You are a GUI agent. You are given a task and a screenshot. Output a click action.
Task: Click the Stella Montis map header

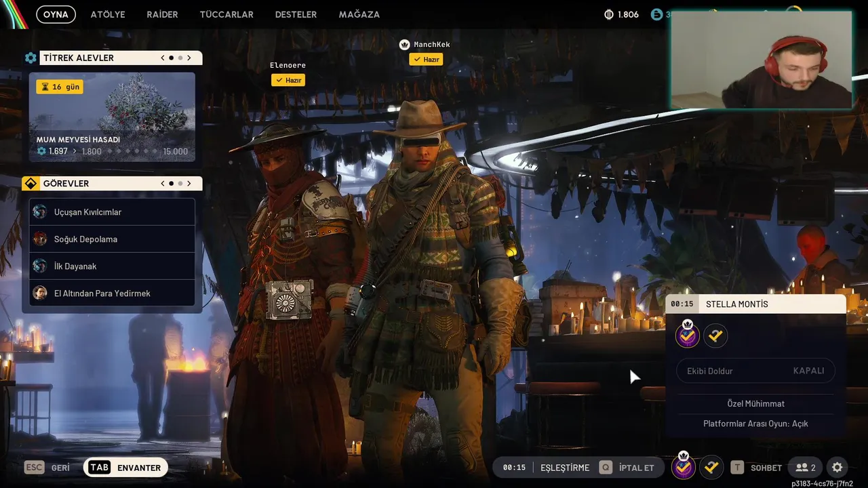pos(755,304)
